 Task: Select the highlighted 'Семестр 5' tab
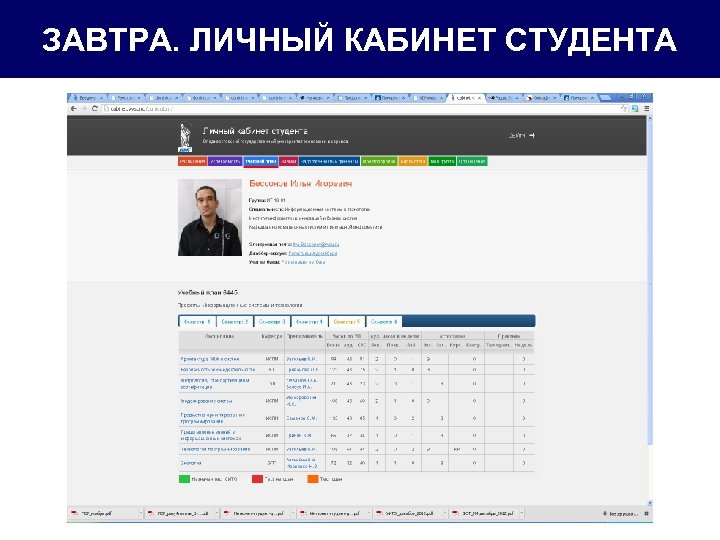tap(347, 321)
